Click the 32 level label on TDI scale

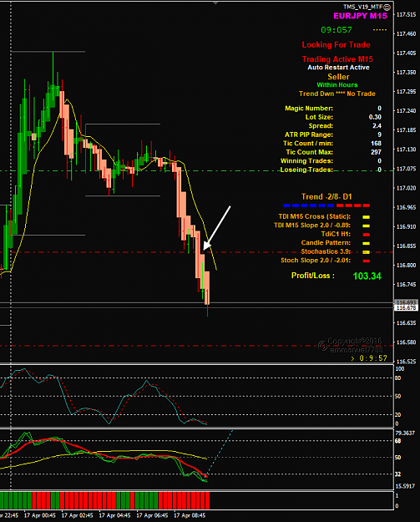tap(398, 474)
